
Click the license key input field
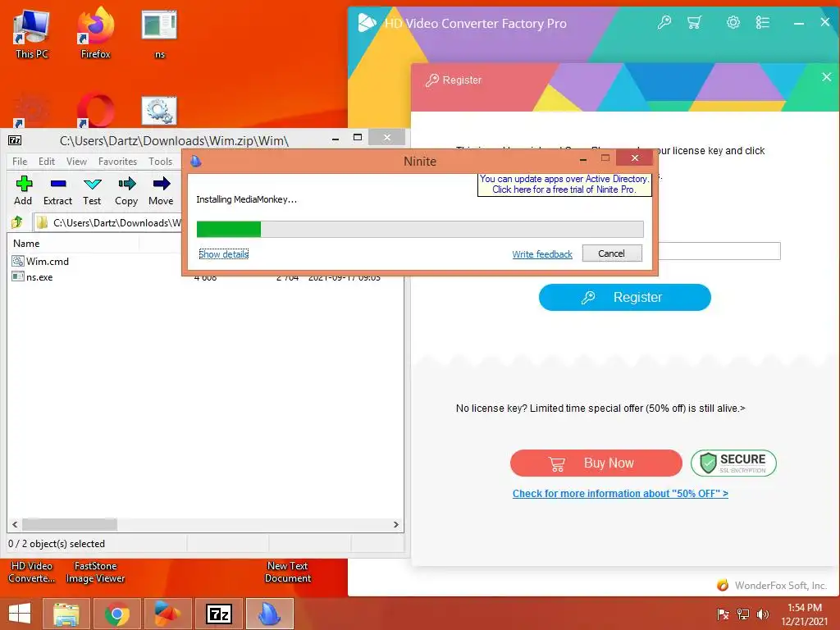pyautogui.click(x=719, y=251)
